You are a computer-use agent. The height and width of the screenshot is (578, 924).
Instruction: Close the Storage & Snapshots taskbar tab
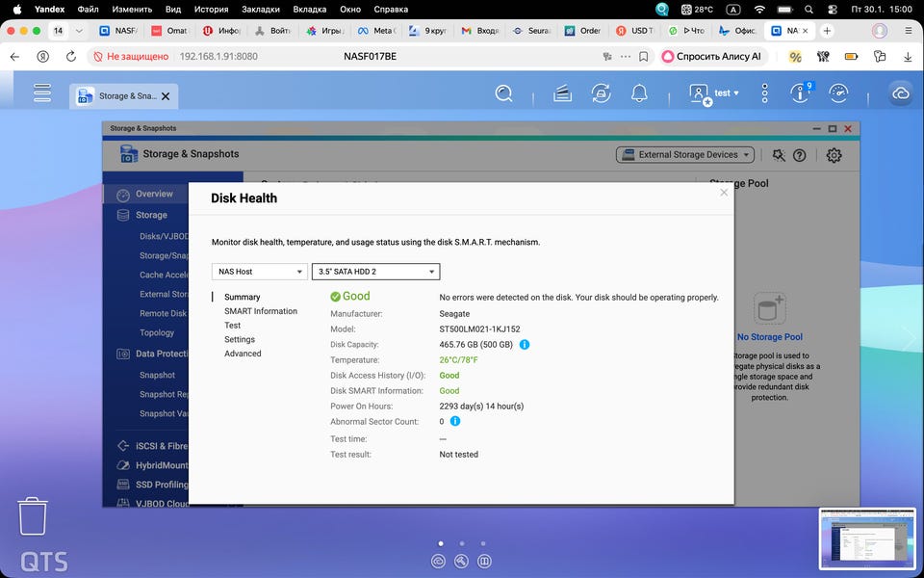click(x=166, y=96)
